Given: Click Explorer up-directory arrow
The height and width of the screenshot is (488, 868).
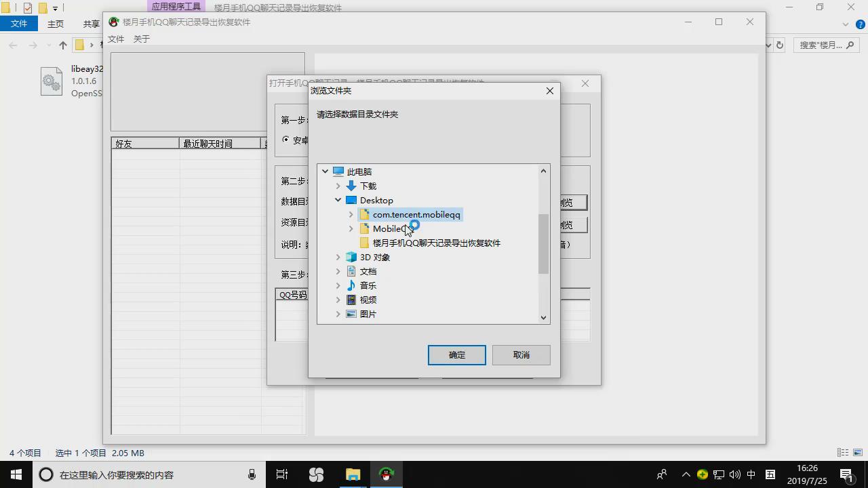Looking at the screenshot, I should 63,45.
